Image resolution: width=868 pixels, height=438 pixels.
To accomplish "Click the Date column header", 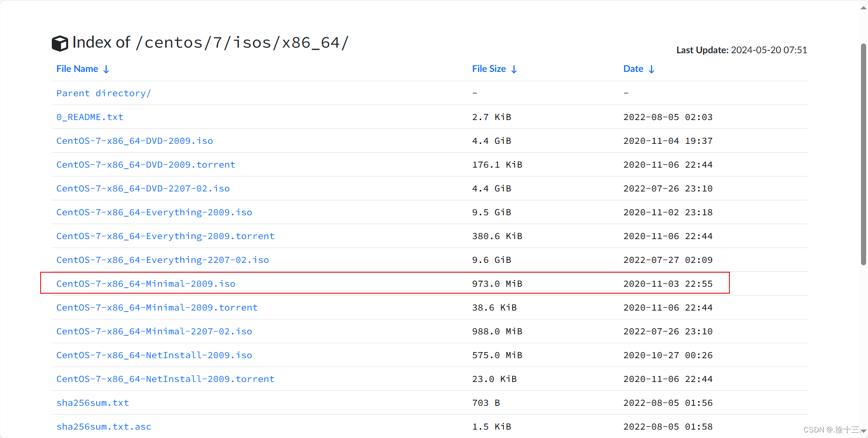I will click(633, 69).
